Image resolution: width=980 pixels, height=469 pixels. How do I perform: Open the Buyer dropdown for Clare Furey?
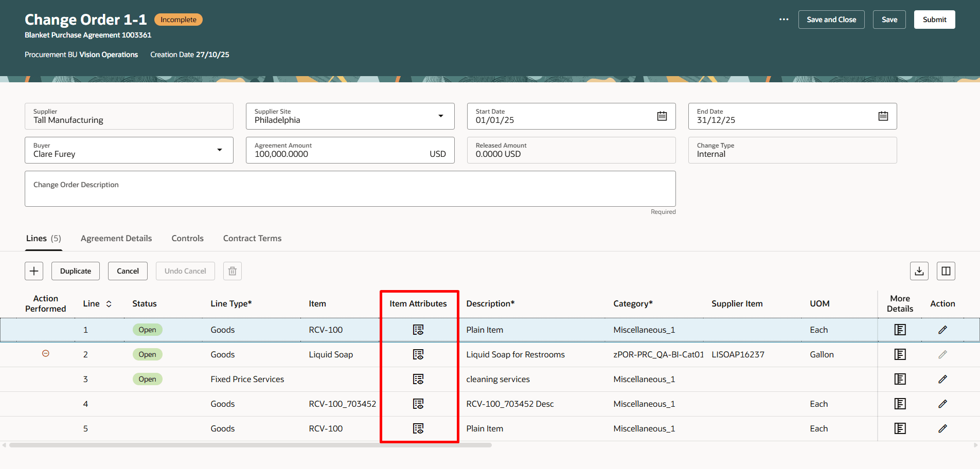(x=220, y=150)
